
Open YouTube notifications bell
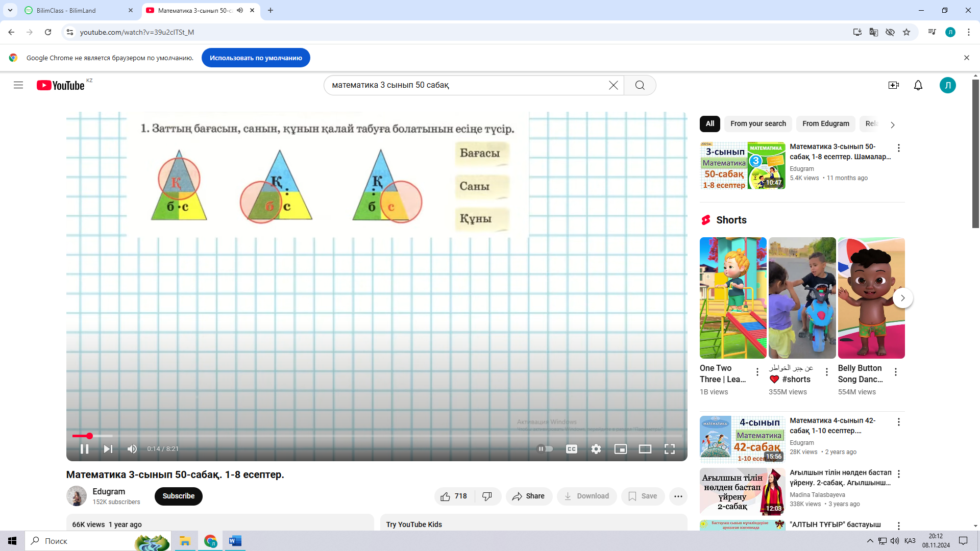point(918,85)
